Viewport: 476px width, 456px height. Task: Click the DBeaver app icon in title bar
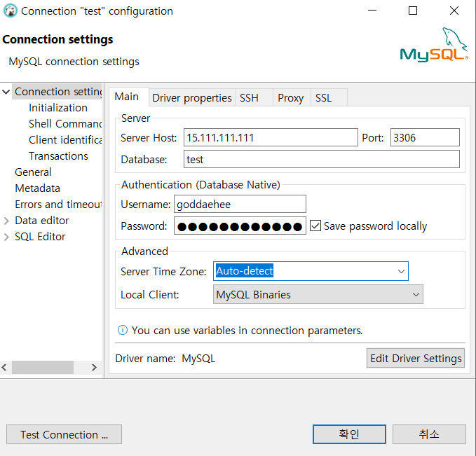click(11, 11)
